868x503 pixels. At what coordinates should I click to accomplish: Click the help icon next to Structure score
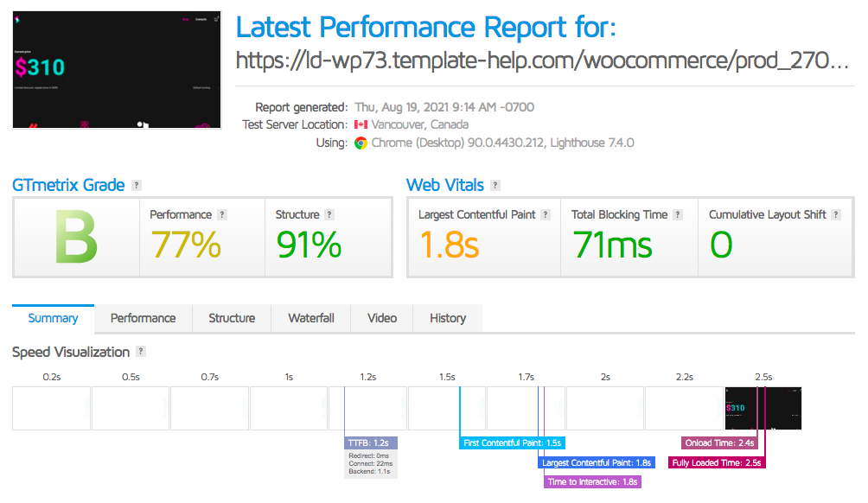pyautogui.click(x=329, y=215)
